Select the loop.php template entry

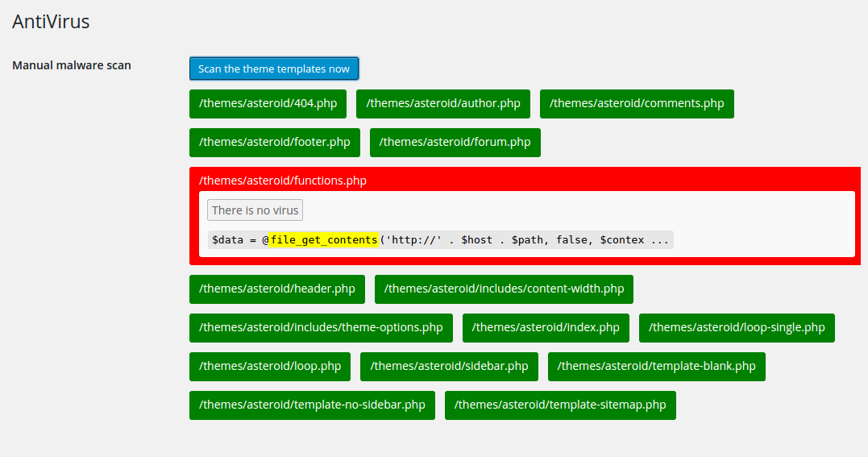click(x=270, y=366)
